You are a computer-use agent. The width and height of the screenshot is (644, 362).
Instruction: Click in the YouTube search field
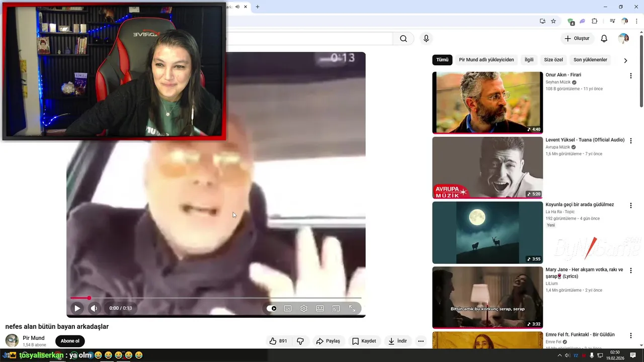point(309,39)
